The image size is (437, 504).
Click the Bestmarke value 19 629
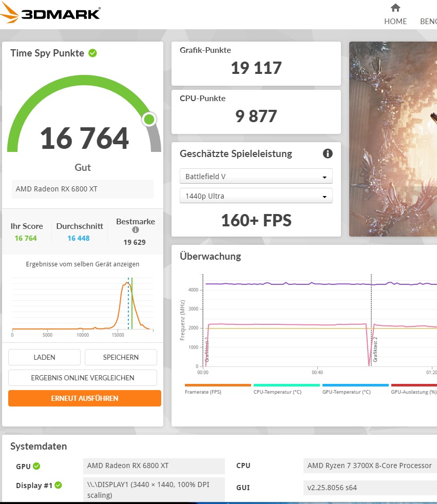click(x=135, y=242)
